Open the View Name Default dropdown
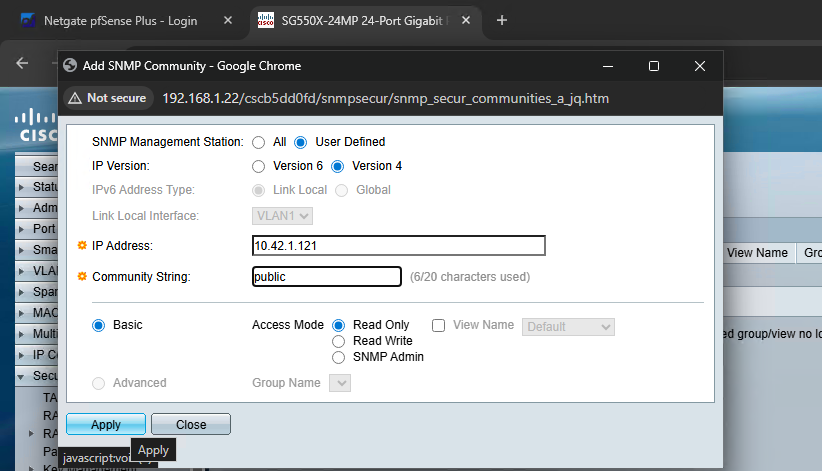 point(568,327)
